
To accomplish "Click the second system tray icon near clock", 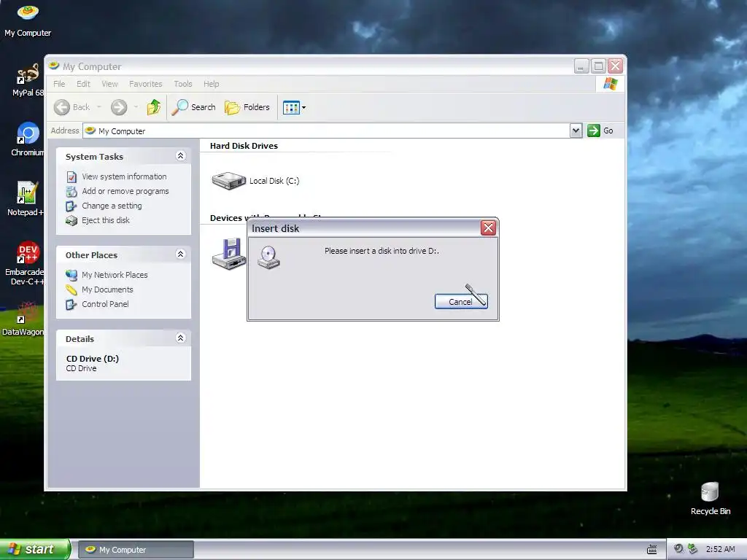I will coord(693,549).
